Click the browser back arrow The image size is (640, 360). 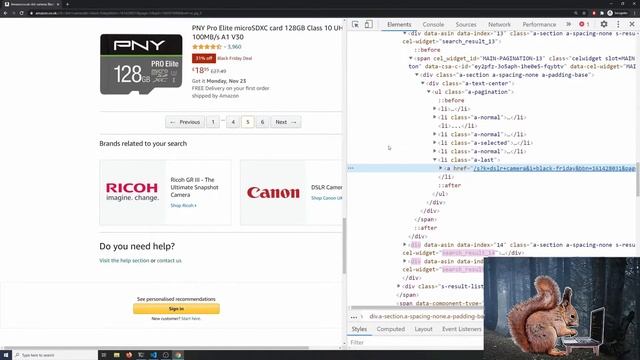tap(5, 13)
